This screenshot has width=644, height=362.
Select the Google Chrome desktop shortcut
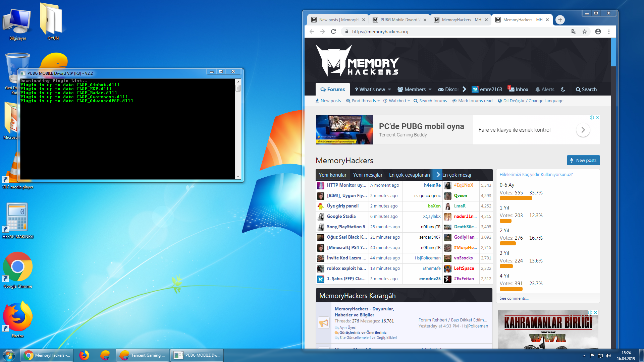[x=18, y=270]
